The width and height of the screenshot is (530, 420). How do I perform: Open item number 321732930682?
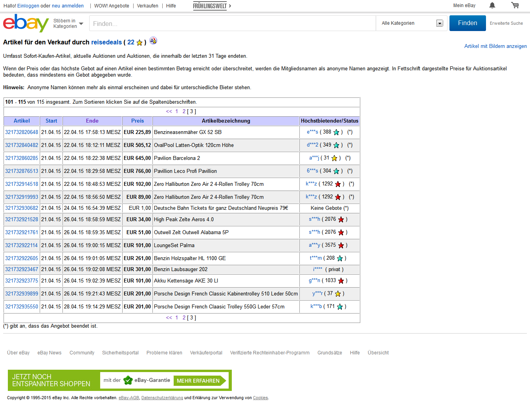[22, 208]
